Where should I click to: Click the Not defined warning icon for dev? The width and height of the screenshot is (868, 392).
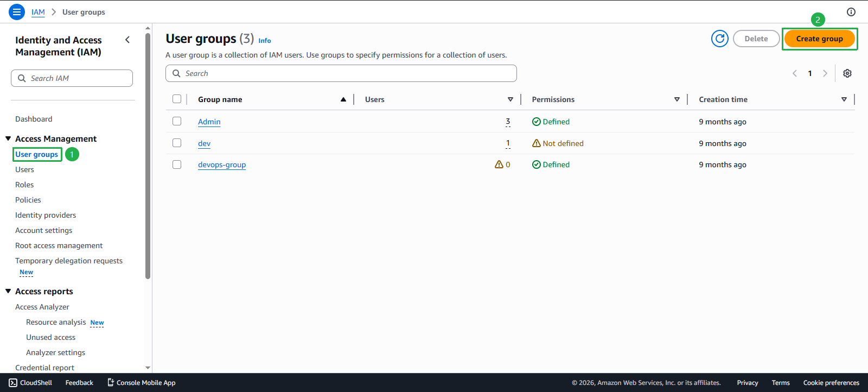[537, 143]
